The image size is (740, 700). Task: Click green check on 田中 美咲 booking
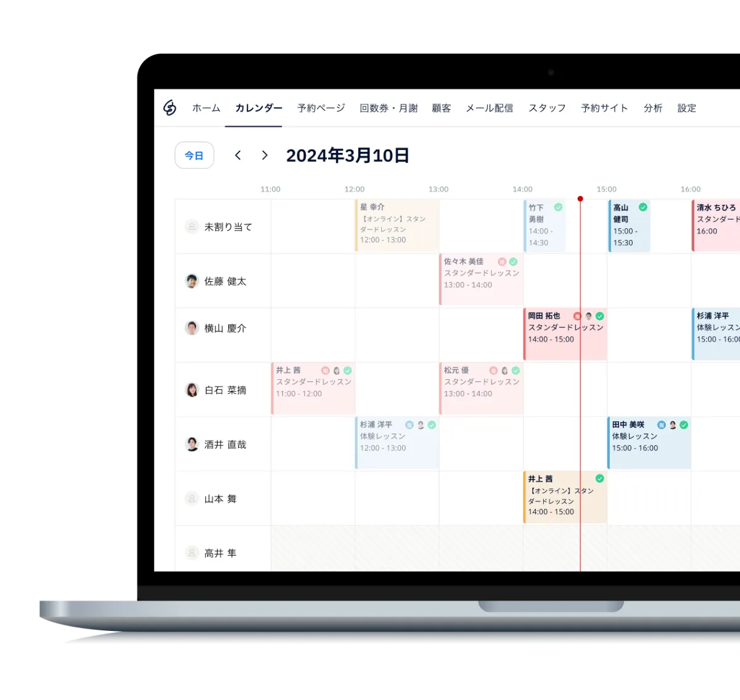click(x=684, y=425)
